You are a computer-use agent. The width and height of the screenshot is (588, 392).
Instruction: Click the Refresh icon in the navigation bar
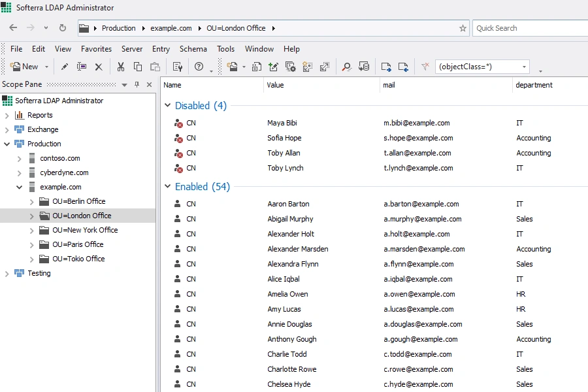point(63,28)
